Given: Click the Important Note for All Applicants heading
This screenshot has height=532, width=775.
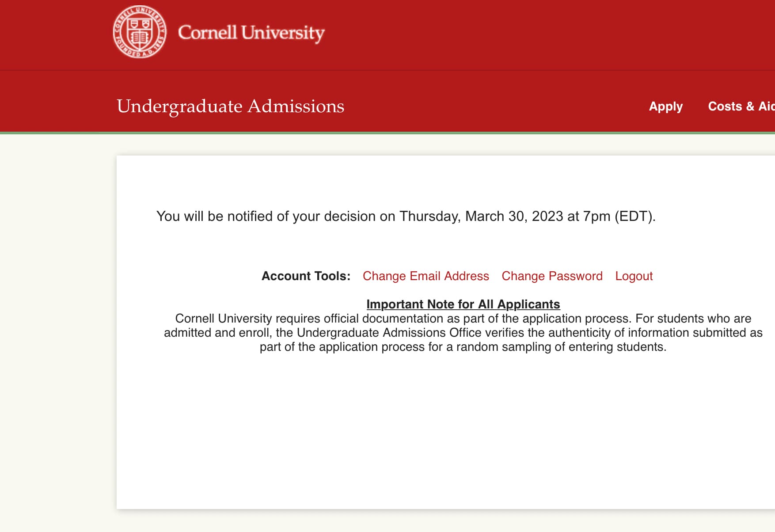Looking at the screenshot, I should click(463, 304).
